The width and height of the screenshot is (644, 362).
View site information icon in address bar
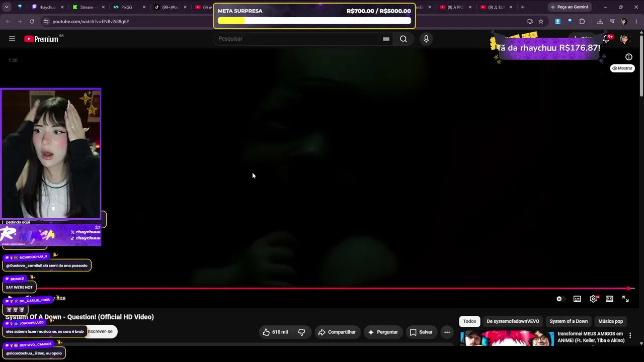point(46,21)
